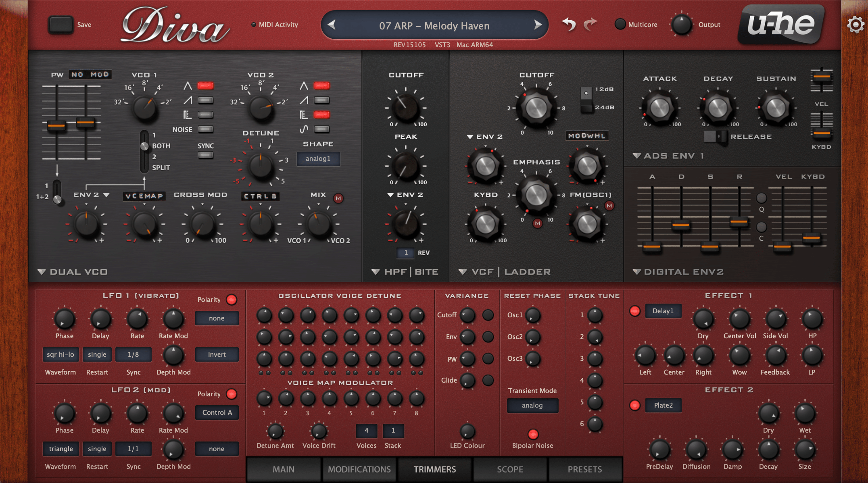
Task: Toggle VCO 2 pulse waveform switch
Action: (x=321, y=115)
